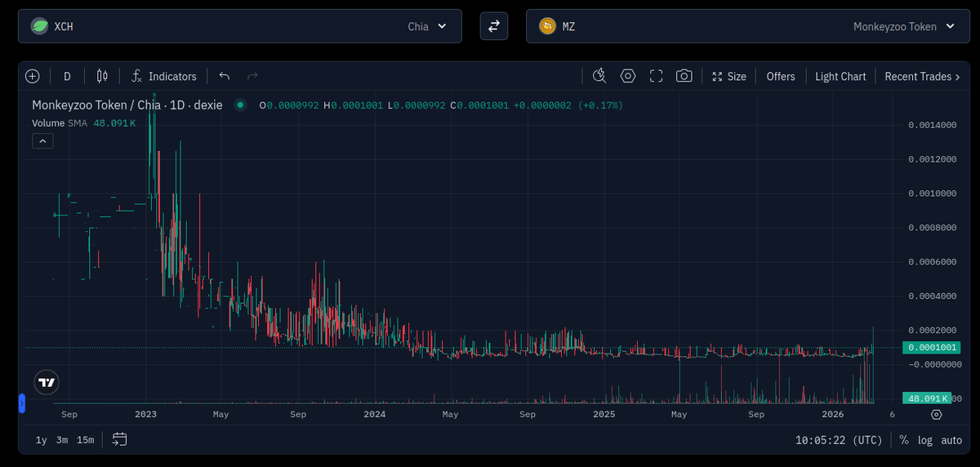This screenshot has height=467, width=980.
Task: Redo the chart action
Action: (252, 76)
